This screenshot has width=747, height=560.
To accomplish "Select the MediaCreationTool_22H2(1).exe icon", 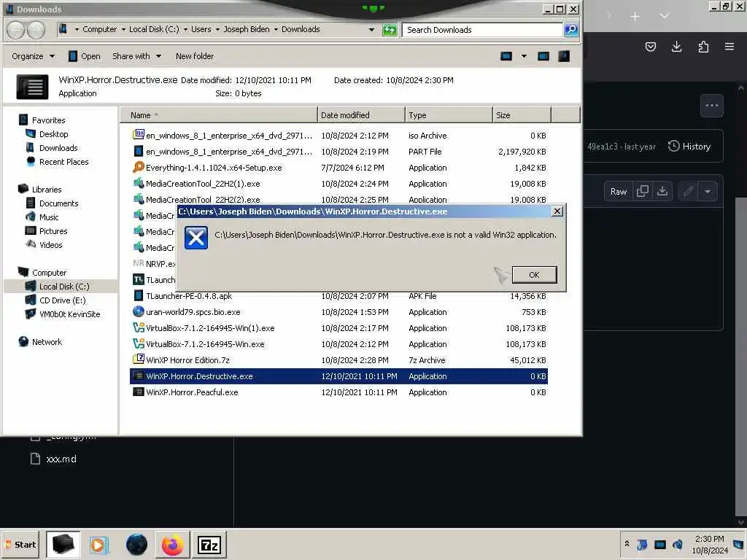I will point(138,183).
